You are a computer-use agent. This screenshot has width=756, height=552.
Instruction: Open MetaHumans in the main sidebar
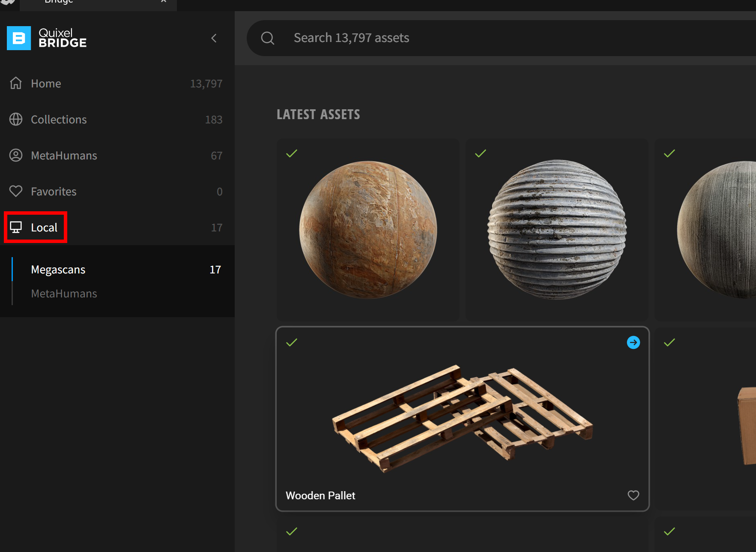(117, 155)
